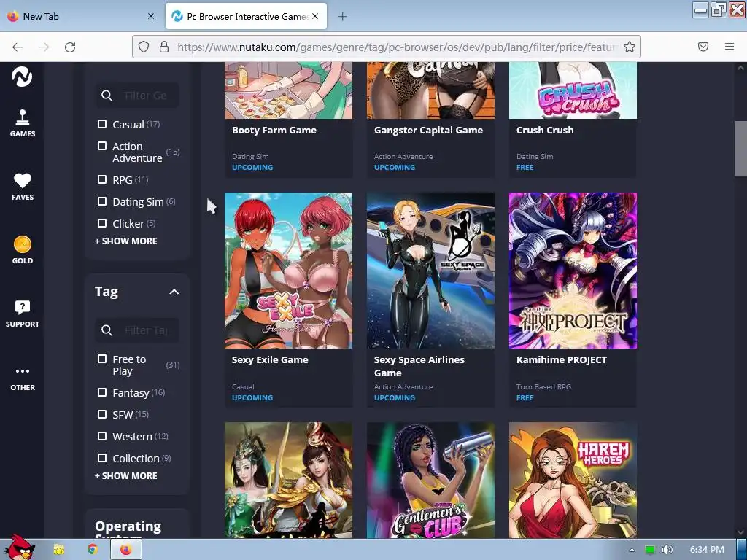Click the Angry Birds start button icon
Image resolution: width=747 pixels, height=560 pixels.
pyautogui.click(x=18, y=548)
